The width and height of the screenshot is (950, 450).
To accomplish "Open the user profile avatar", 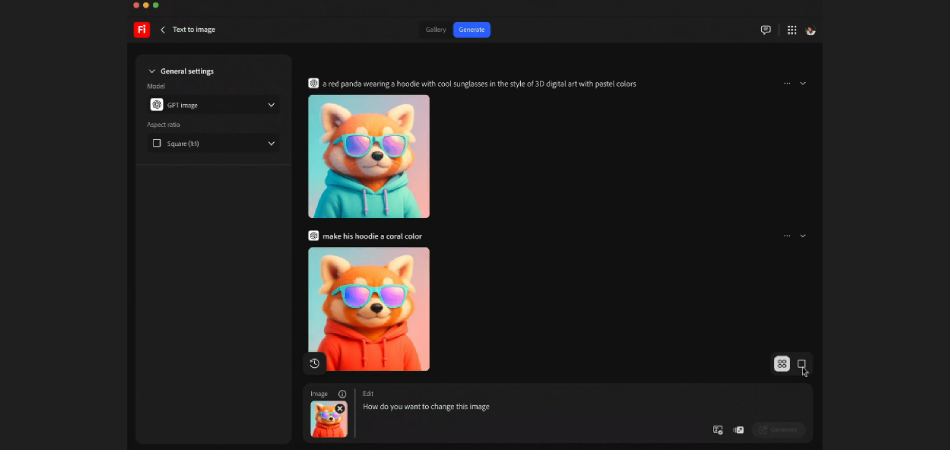I will click(x=811, y=30).
